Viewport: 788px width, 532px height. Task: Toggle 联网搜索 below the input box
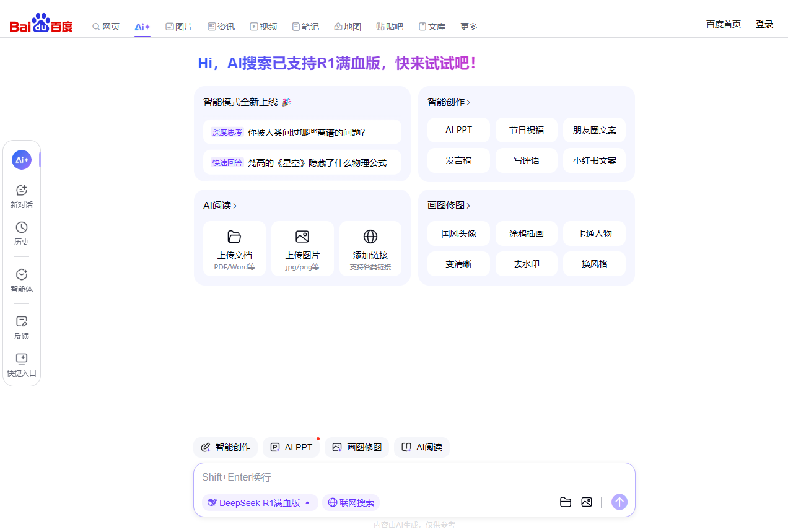click(x=351, y=502)
